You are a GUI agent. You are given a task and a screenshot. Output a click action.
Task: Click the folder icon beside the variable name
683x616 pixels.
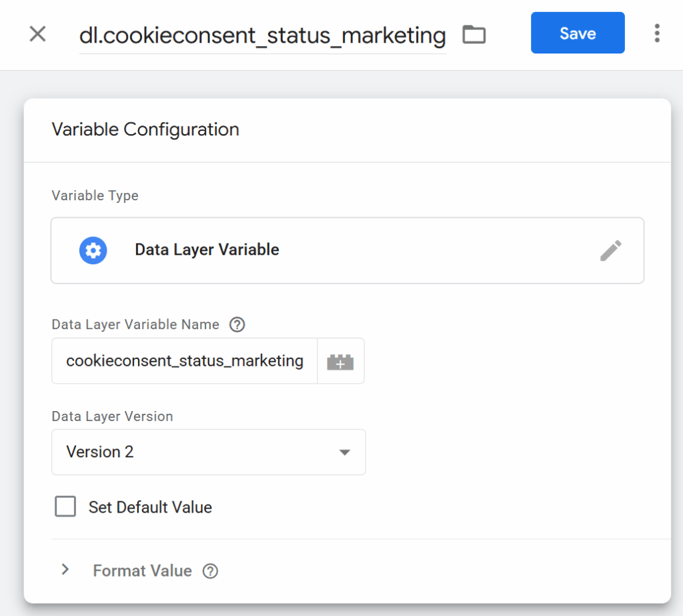474,34
